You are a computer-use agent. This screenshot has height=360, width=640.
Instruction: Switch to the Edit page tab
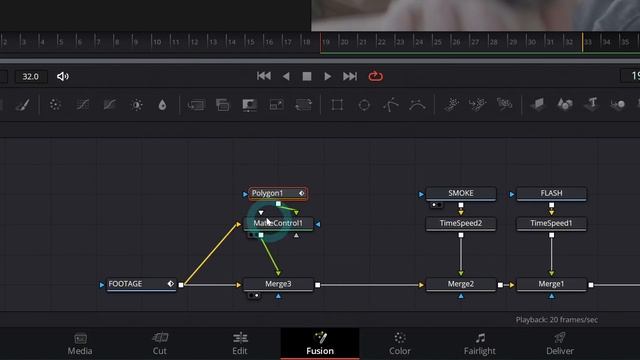240,344
